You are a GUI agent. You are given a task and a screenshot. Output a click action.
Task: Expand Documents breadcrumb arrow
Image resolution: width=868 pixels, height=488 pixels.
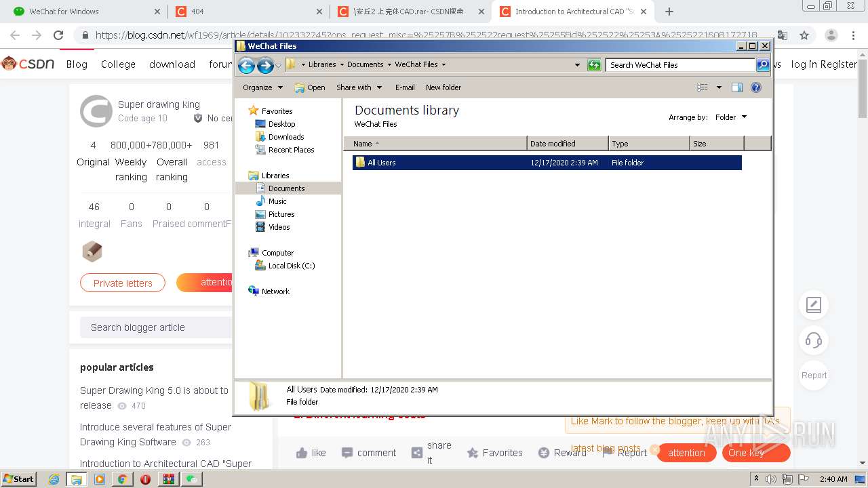point(389,65)
